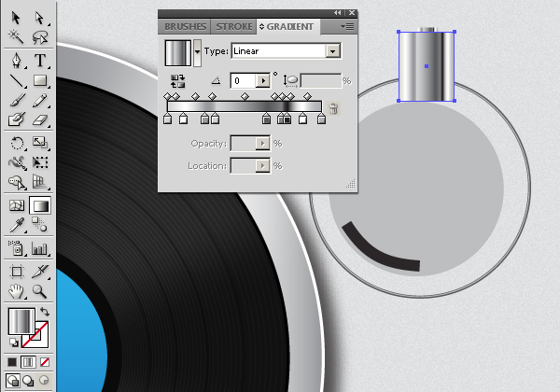Select the Line Segment tool
This screenshot has height=392, width=560.
(x=17, y=80)
